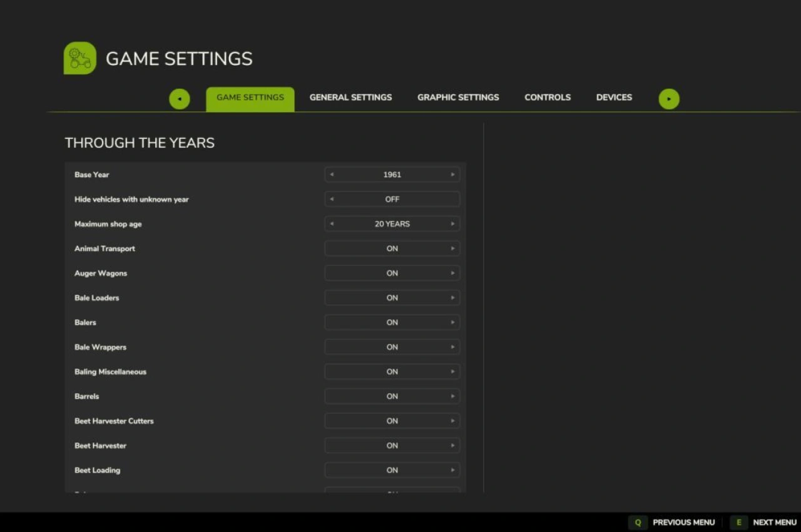Viewport: 801px width, 532px height.
Task: Change Bale Wrappers value via right arrow
Action: click(x=452, y=347)
